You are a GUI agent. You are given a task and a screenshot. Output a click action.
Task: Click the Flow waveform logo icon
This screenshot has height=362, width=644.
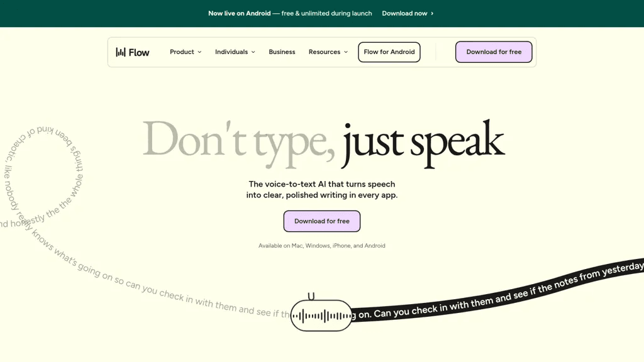(x=120, y=52)
